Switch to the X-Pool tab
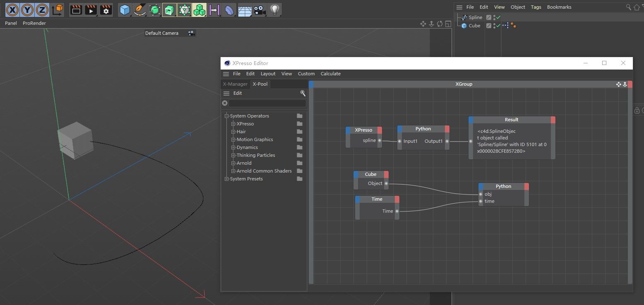This screenshot has width=644, height=305. click(260, 84)
